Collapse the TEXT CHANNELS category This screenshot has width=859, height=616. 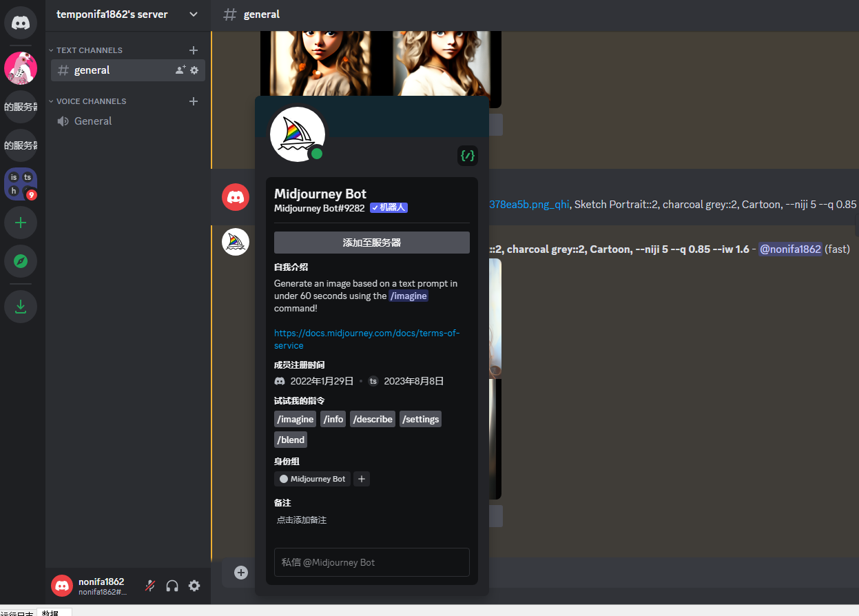pos(85,50)
